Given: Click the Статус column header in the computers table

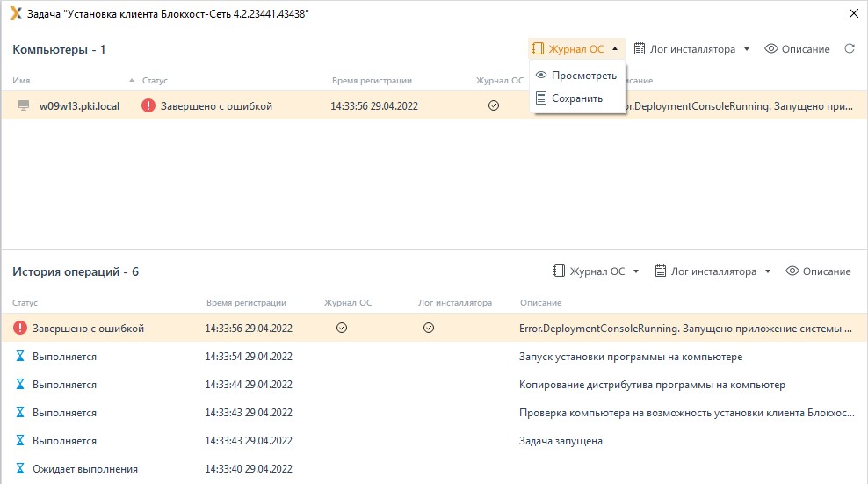Looking at the screenshot, I should (155, 80).
